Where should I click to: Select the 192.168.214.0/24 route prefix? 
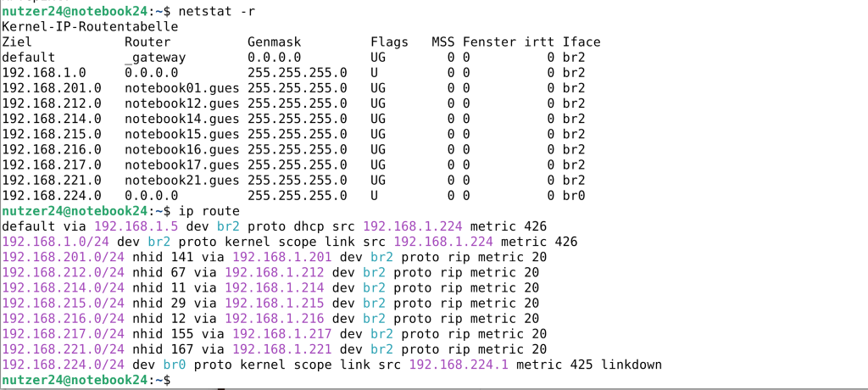click(x=63, y=287)
